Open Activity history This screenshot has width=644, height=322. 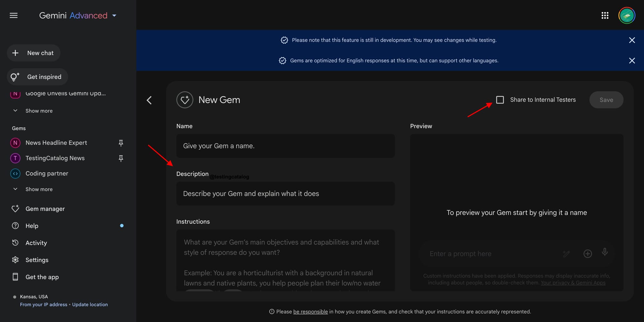tap(36, 243)
